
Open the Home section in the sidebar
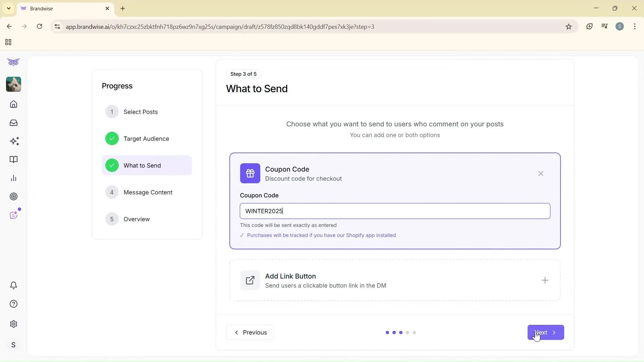(x=13, y=104)
